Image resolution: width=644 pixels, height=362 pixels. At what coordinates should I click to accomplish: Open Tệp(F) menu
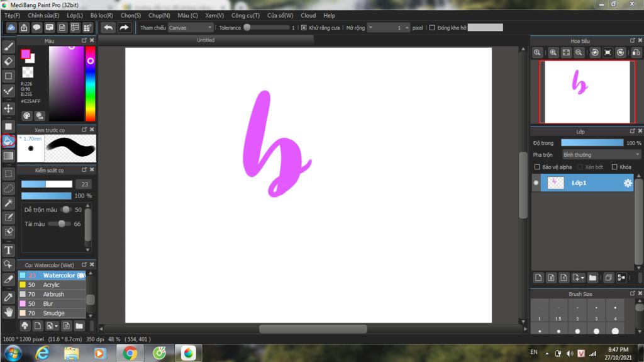(x=12, y=15)
